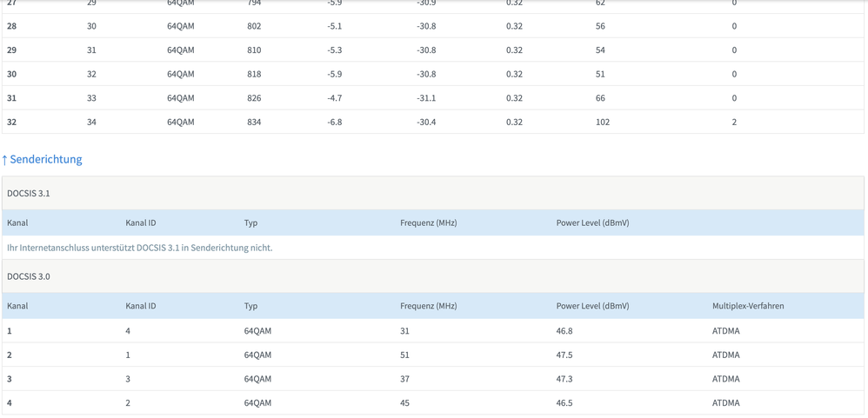The image size is (868, 418).
Task: Select downstream channel 32 row number
Action: coord(11,123)
